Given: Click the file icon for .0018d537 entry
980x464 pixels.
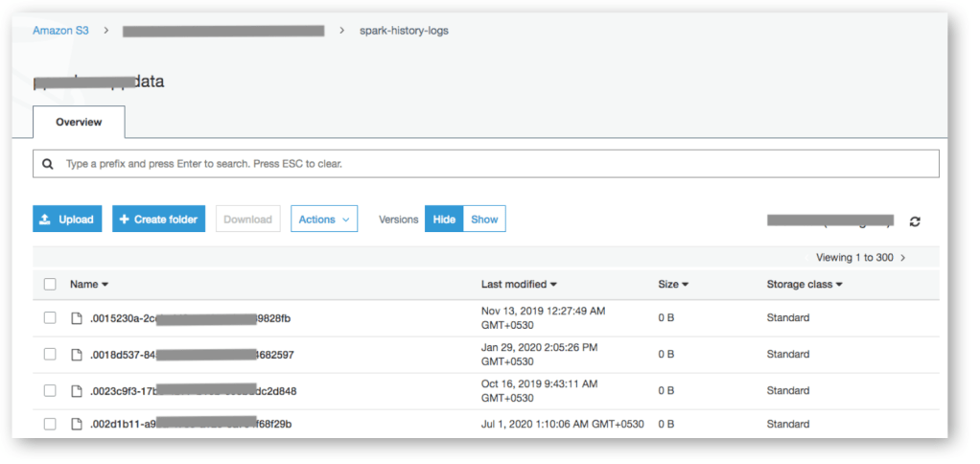Looking at the screenshot, I should pyautogui.click(x=77, y=355).
